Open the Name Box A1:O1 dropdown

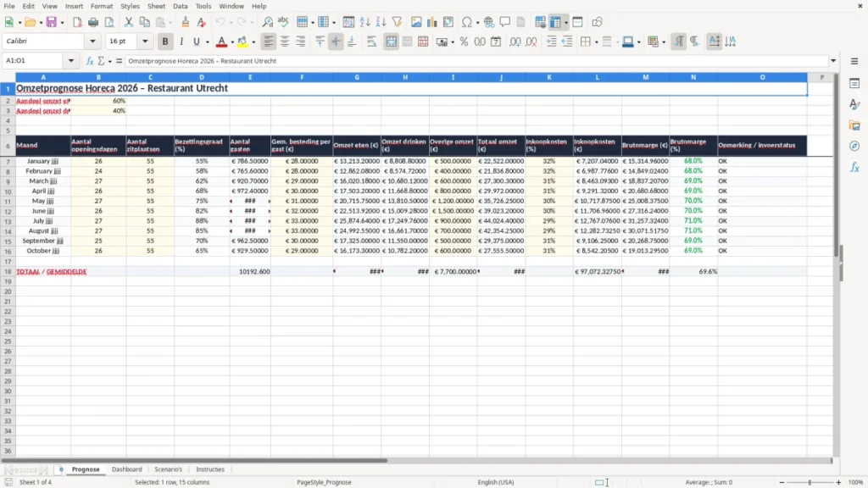pyautogui.click(x=71, y=61)
